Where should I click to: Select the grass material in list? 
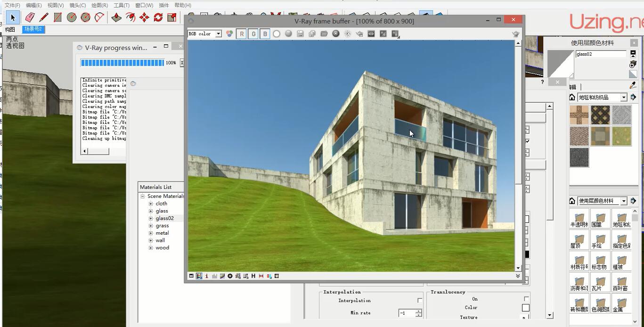tap(162, 226)
